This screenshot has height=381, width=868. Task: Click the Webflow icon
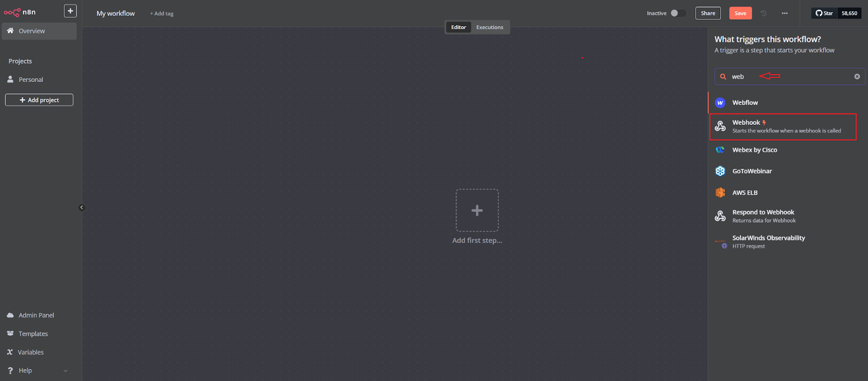pos(720,103)
